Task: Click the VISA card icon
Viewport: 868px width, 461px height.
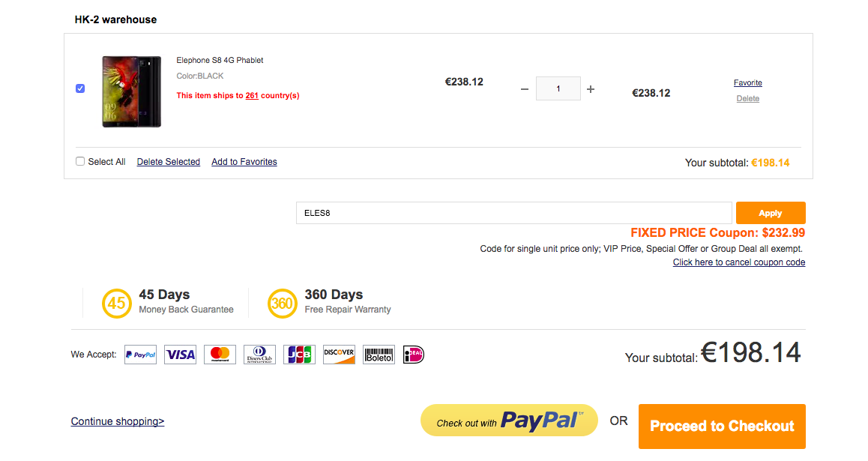Action: (180, 355)
